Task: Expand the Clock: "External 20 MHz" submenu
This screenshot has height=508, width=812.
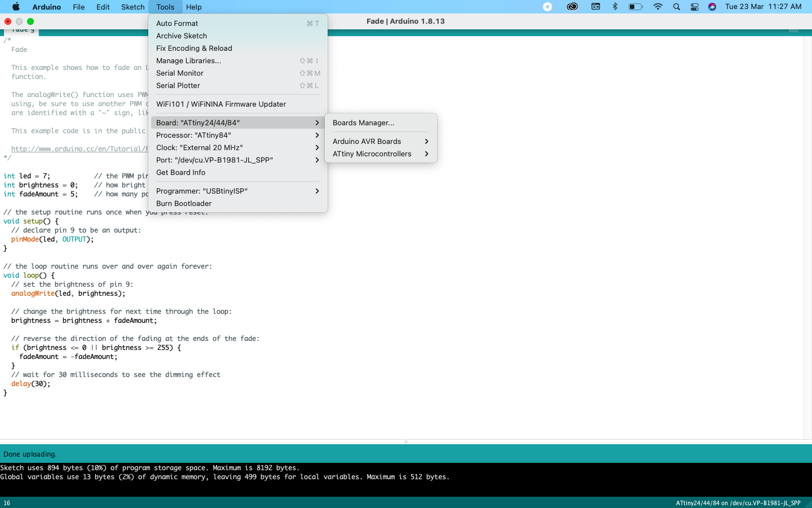Action: 238,147
